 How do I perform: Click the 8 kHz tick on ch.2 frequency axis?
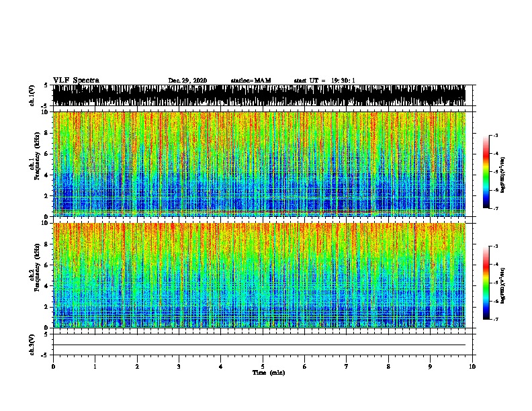pyautogui.click(x=46, y=244)
